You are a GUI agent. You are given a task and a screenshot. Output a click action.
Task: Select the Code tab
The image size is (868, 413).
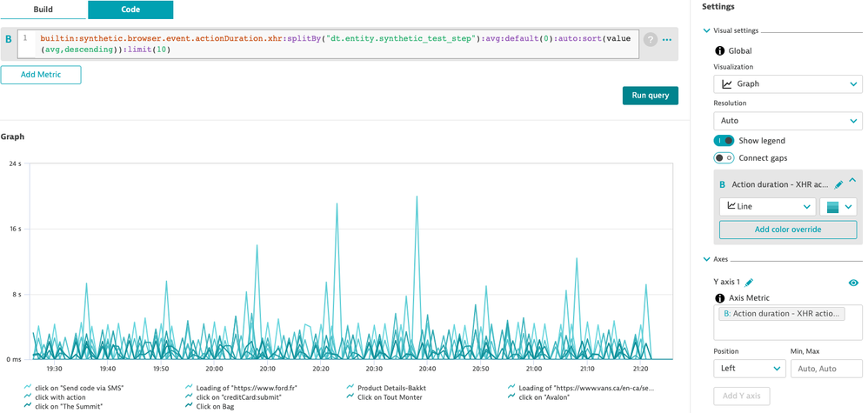click(x=130, y=10)
